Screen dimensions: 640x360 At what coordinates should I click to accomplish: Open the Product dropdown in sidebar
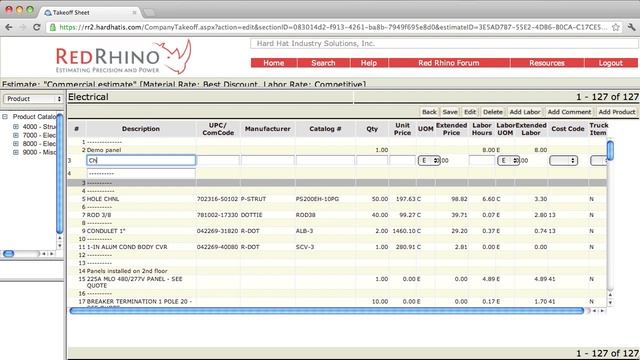[x=33, y=99]
